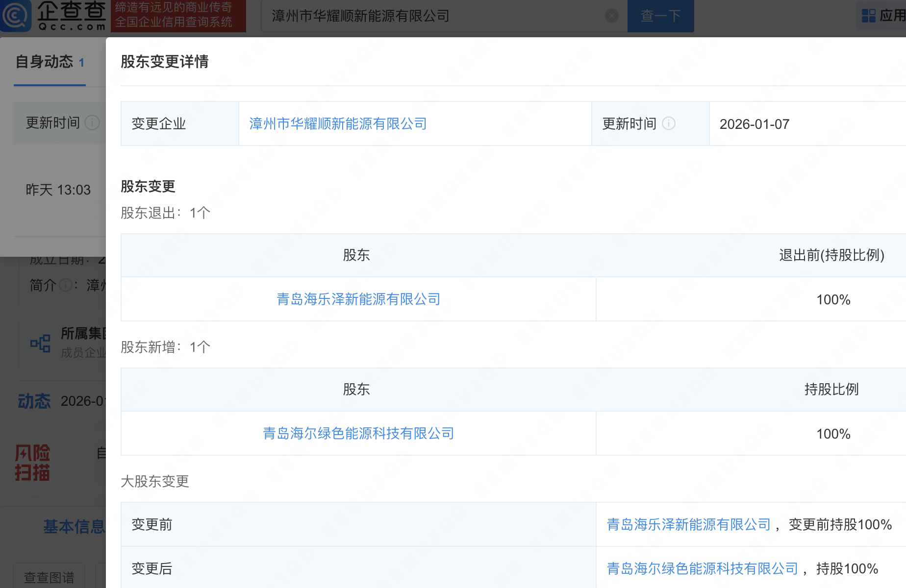Click the 查查图谱 button
The height and width of the screenshot is (588, 906).
50,577
